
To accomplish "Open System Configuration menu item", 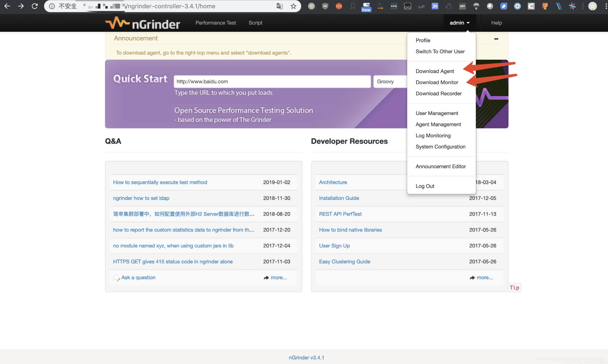I will pos(440,147).
